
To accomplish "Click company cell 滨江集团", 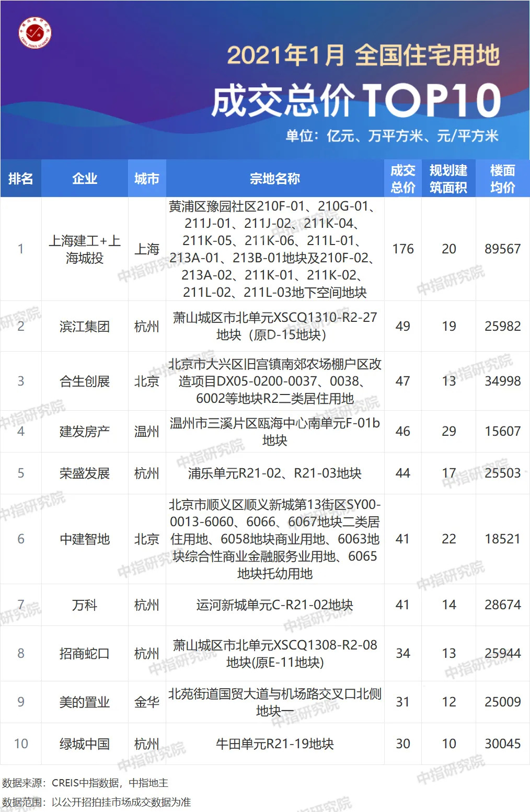I will pyautogui.click(x=85, y=327).
